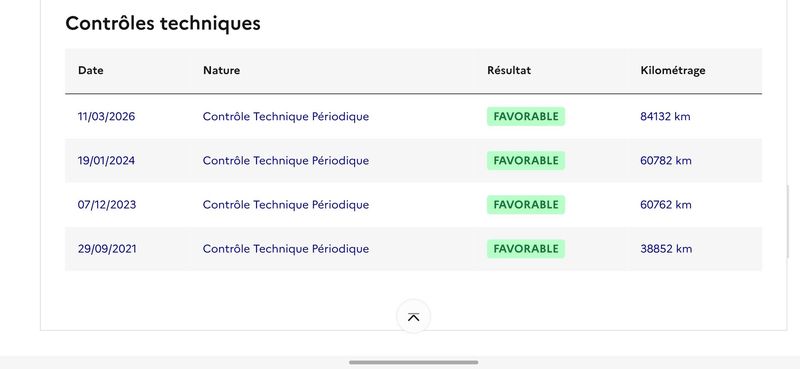Select the 11/03/2026 date cell
Image resolution: width=800 pixels, height=369 pixels.
(106, 116)
